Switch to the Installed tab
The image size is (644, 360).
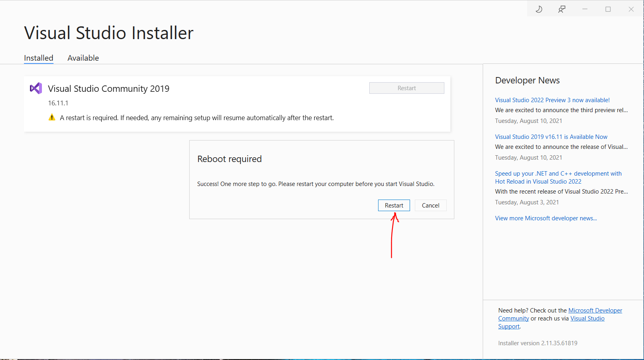tap(39, 58)
